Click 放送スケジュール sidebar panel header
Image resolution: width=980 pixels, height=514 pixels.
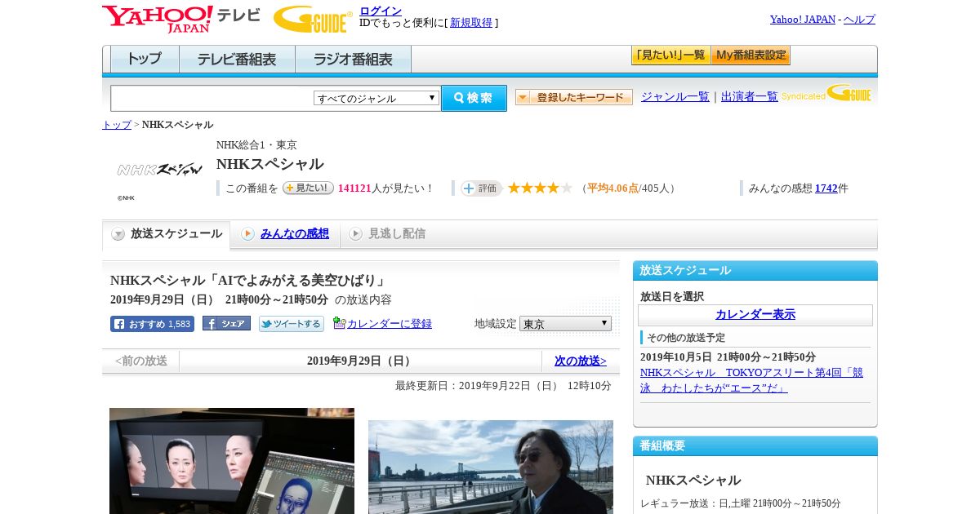(x=755, y=271)
